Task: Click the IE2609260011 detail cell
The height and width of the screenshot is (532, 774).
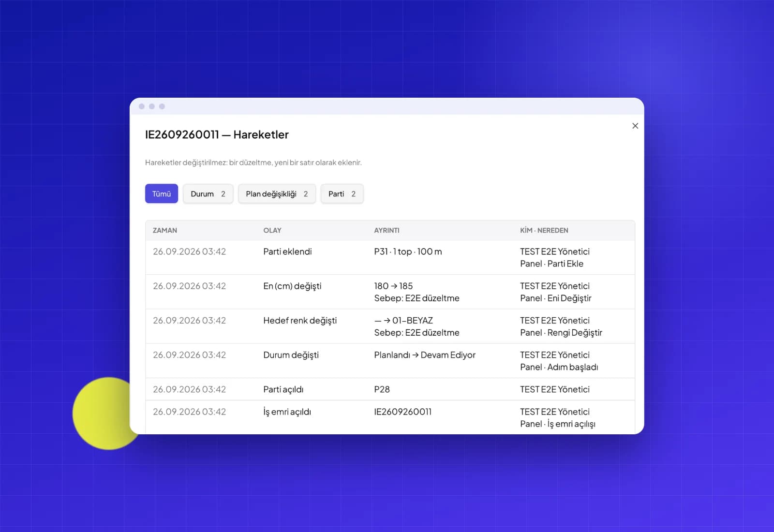Action: coord(402,412)
